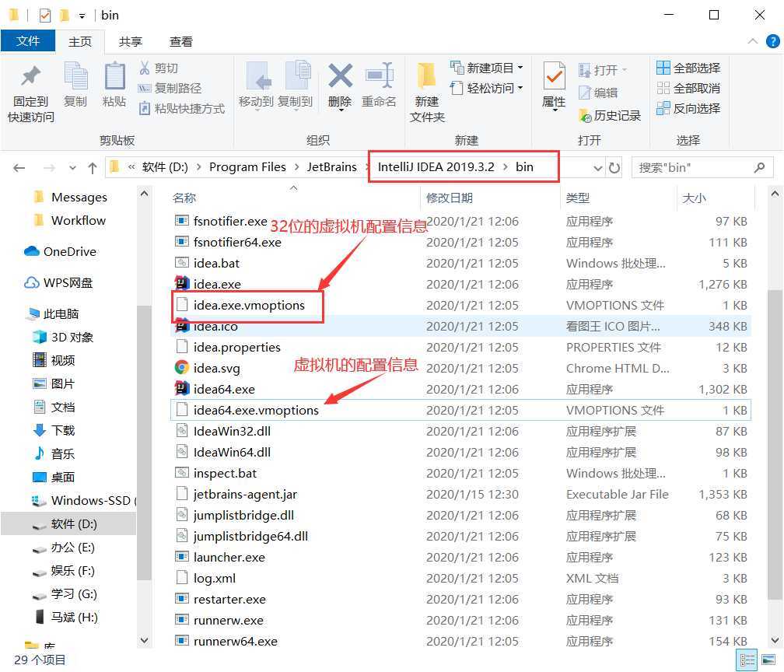Click the Open button in the ribbon
784x672 pixels.
coord(603,70)
